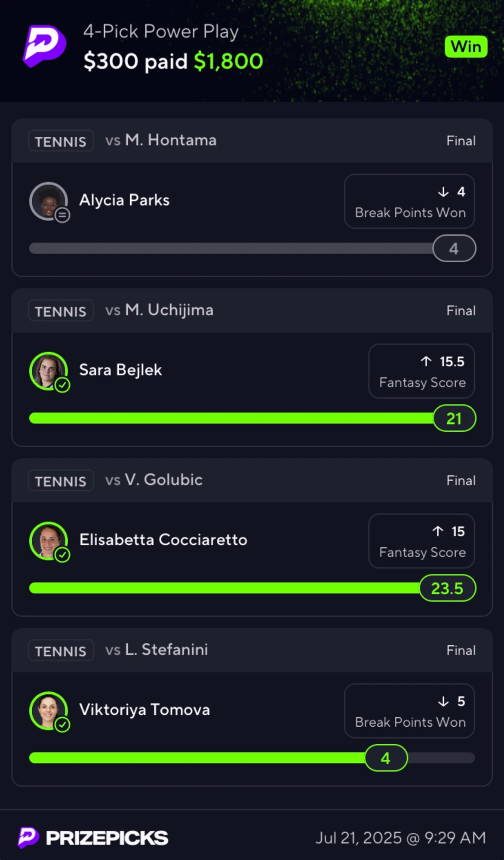This screenshot has width=504, height=860.
Task: Tap the purple PrizePicks logo in the header
Action: [45, 46]
